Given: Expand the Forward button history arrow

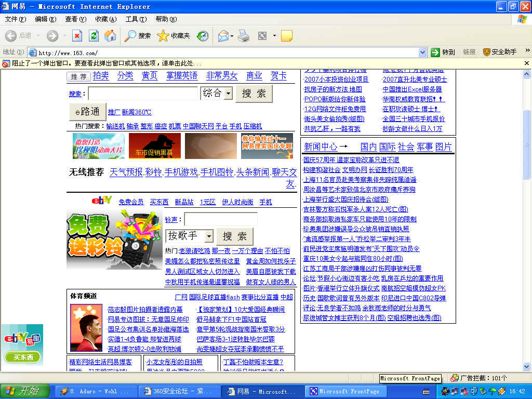Looking at the screenshot, I should click(64, 36).
